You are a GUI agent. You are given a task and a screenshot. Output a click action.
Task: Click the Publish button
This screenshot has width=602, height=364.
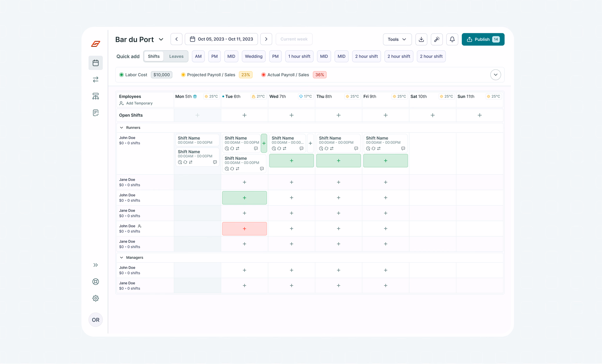click(x=483, y=39)
